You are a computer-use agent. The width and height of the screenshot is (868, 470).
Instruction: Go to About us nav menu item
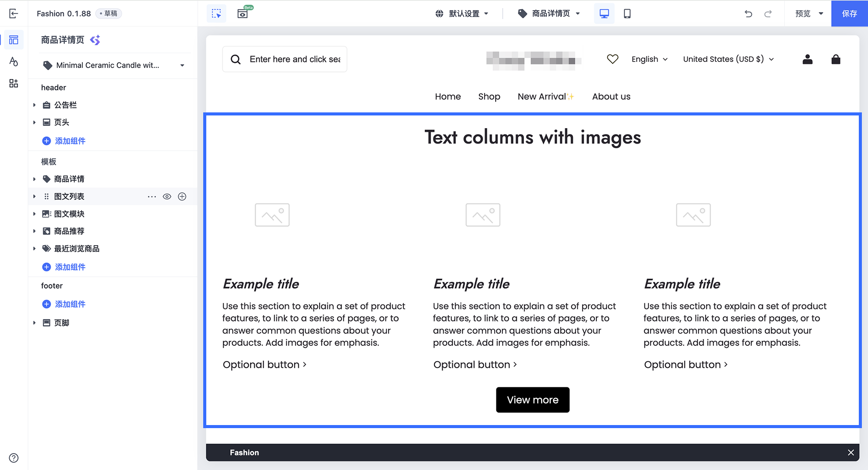click(x=611, y=97)
